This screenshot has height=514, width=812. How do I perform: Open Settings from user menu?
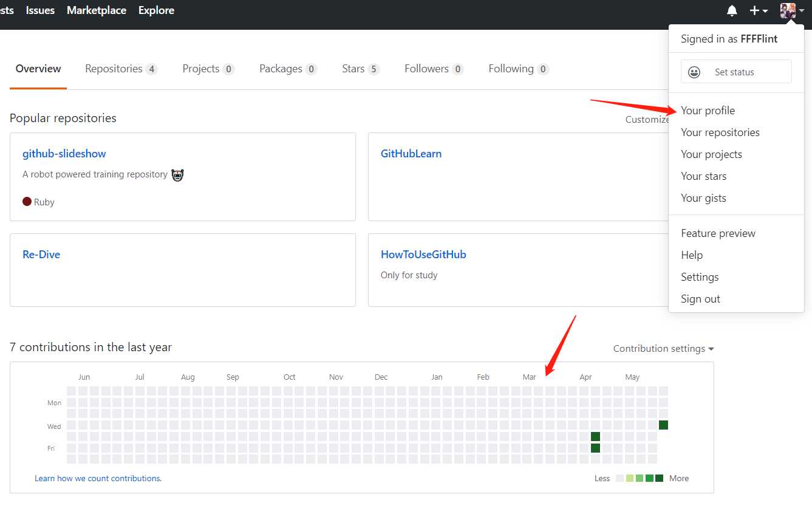[700, 277]
